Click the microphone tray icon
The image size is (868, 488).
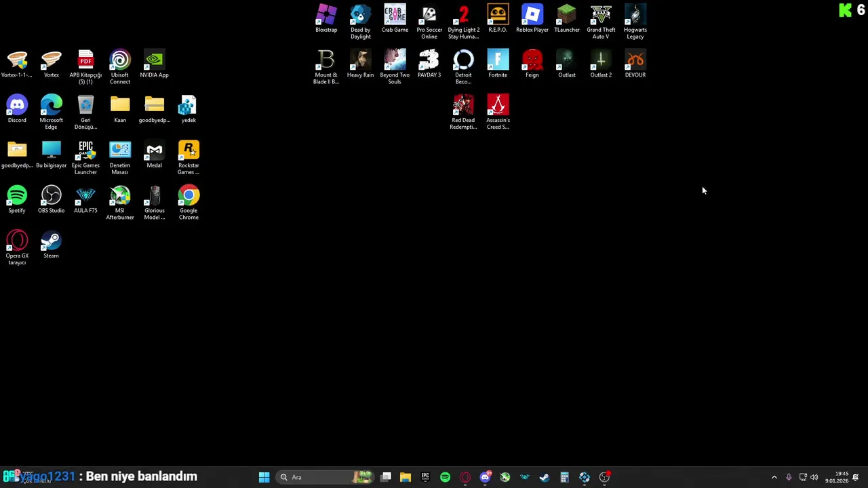[x=789, y=477]
